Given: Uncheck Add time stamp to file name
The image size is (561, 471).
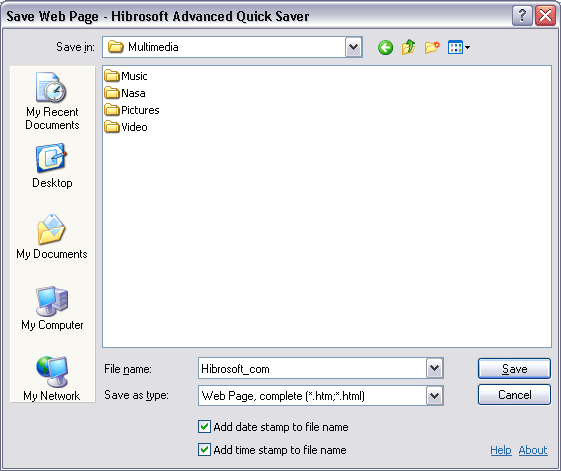Looking at the screenshot, I should coord(204,450).
